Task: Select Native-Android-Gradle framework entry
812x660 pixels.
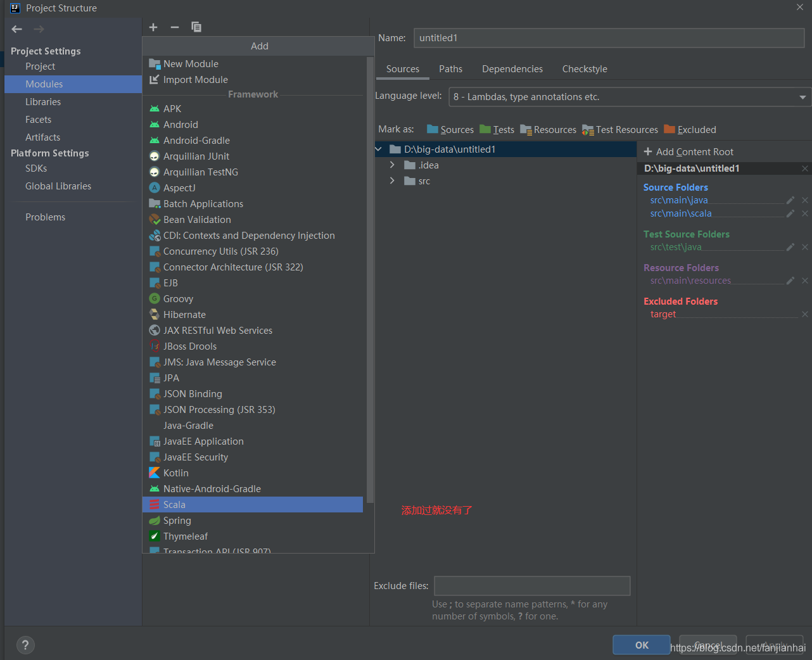Action: pos(253,489)
